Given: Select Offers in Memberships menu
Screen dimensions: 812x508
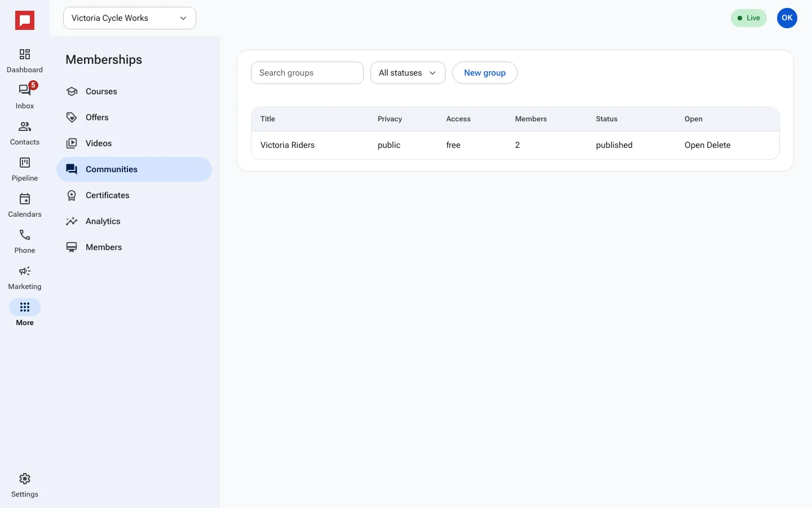Looking at the screenshot, I should 134,117.
